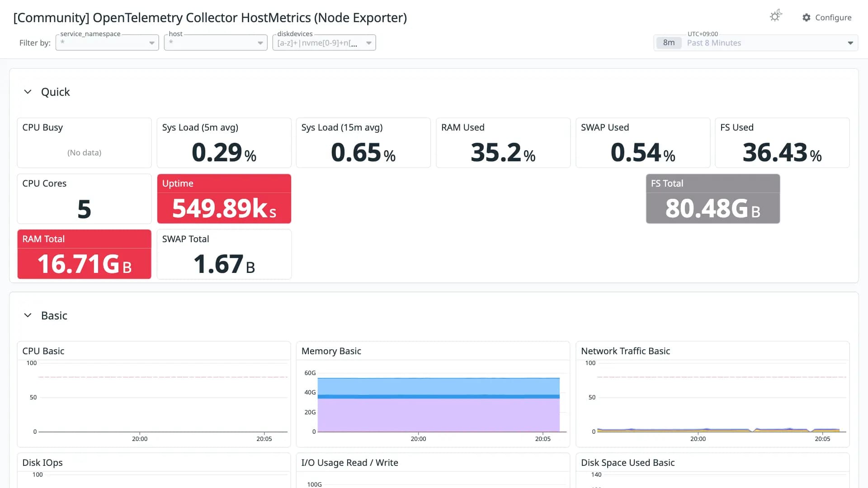Screen dimensions: 868x488
Task: Click the purple area in Memory Basic chart
Action: coord(439,415)
